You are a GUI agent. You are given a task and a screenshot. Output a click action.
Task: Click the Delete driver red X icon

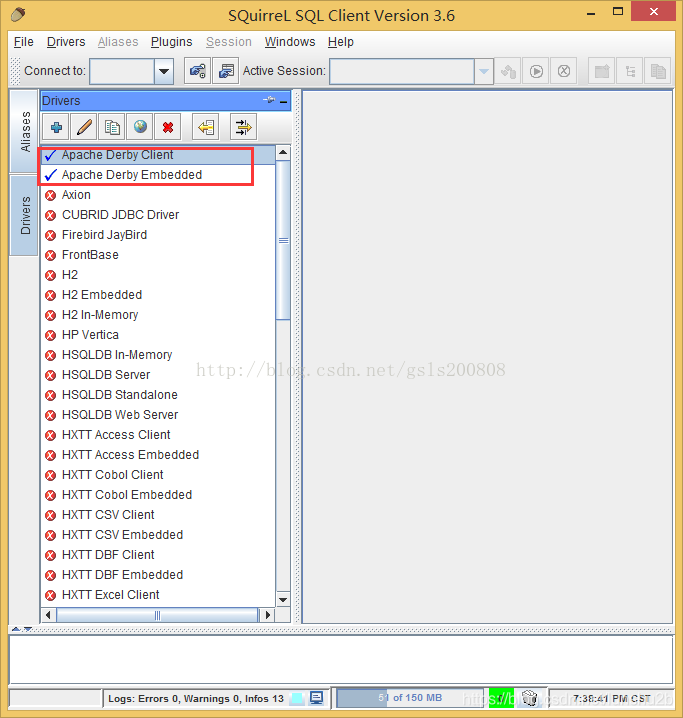coord(168,127)
